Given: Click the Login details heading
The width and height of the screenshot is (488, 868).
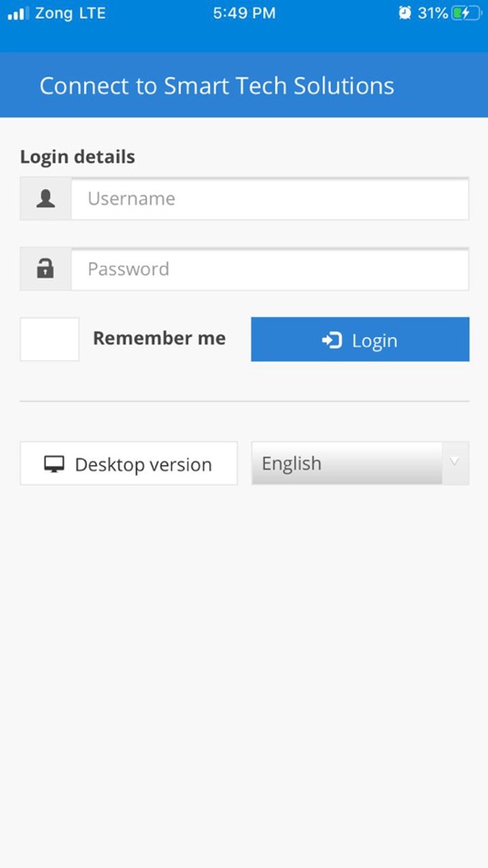Looking at the screenshot, I should [78, 156].
